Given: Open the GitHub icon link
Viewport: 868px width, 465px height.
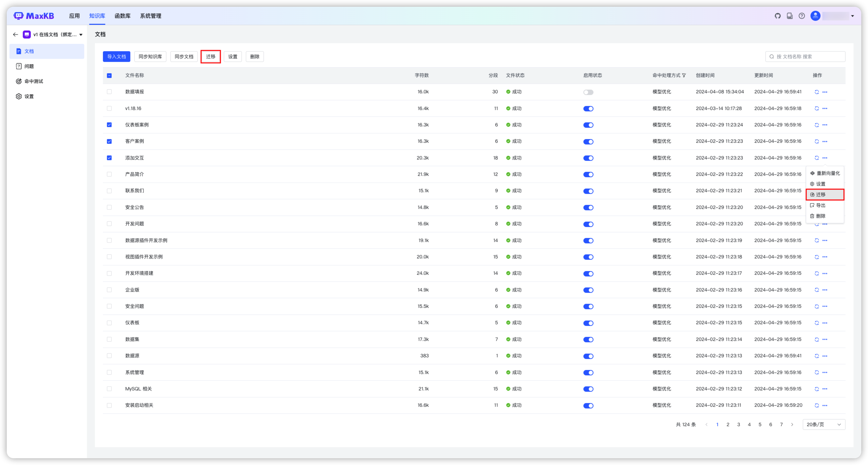Looking at the screenshot, I should coord(778,16).
